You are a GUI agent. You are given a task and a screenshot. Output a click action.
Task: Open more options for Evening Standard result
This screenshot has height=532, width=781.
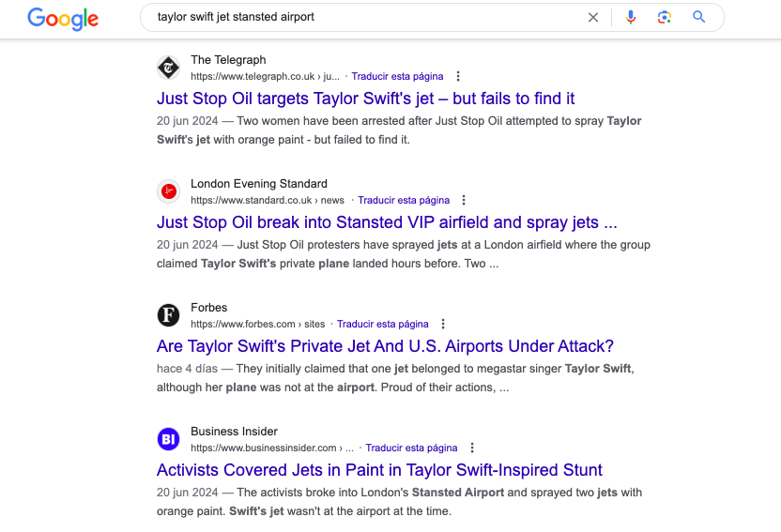coord(464,200)
